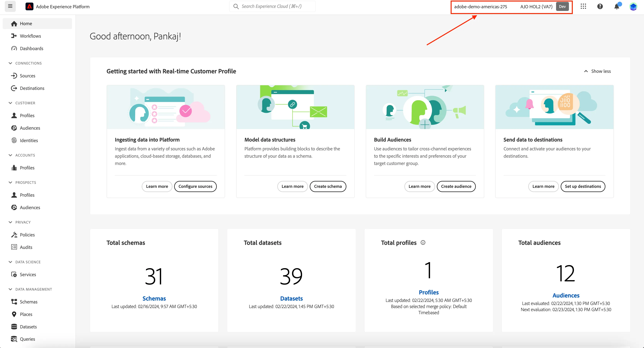Open the Datasets link under Total datasets
The image size is (644, 348).
click(291, 298)
